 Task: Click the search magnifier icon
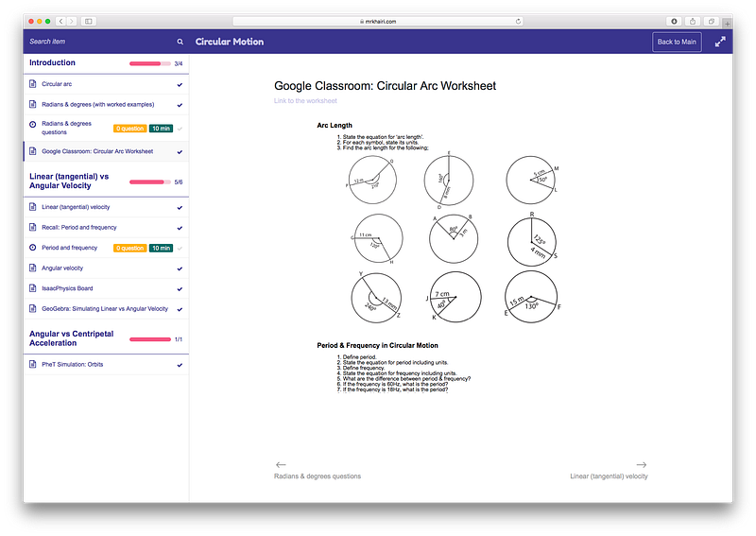coord(180,42)
